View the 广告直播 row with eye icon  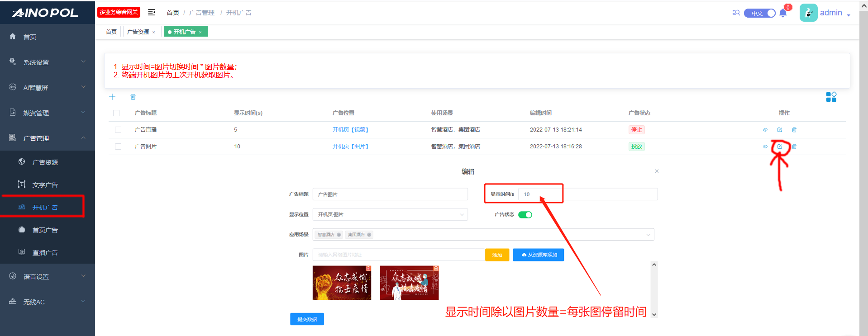point(765,130)
